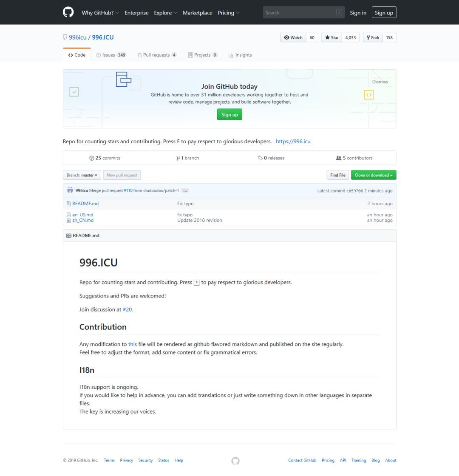
Task: Click the green Sign up button in banner
Action: [229, 114]
